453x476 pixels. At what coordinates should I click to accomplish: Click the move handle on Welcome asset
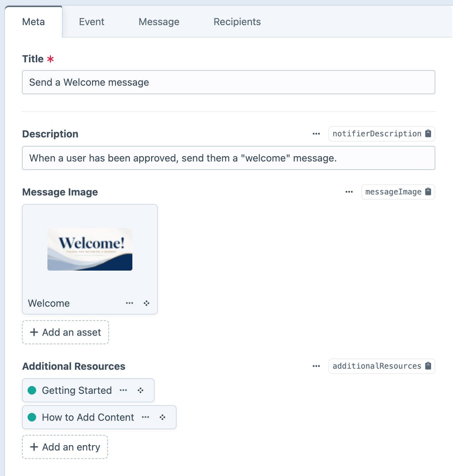pos(147,303)
